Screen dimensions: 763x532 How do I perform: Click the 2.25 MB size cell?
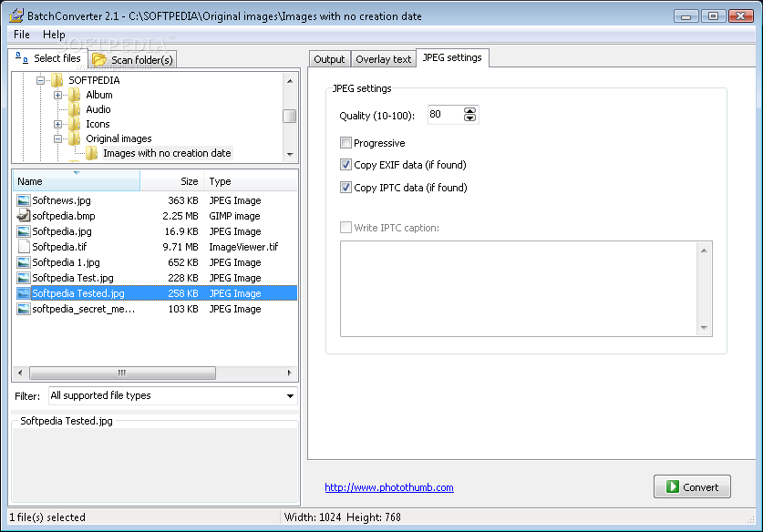[180, 216]
